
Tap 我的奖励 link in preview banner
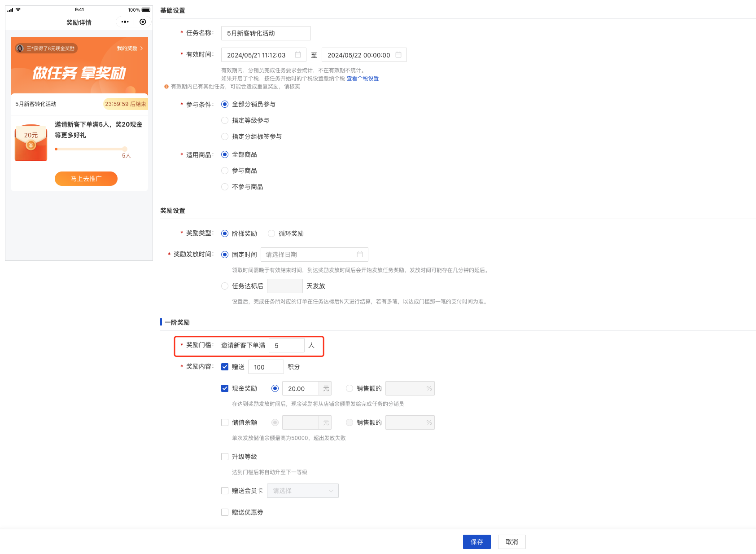[x=130, y=48]
